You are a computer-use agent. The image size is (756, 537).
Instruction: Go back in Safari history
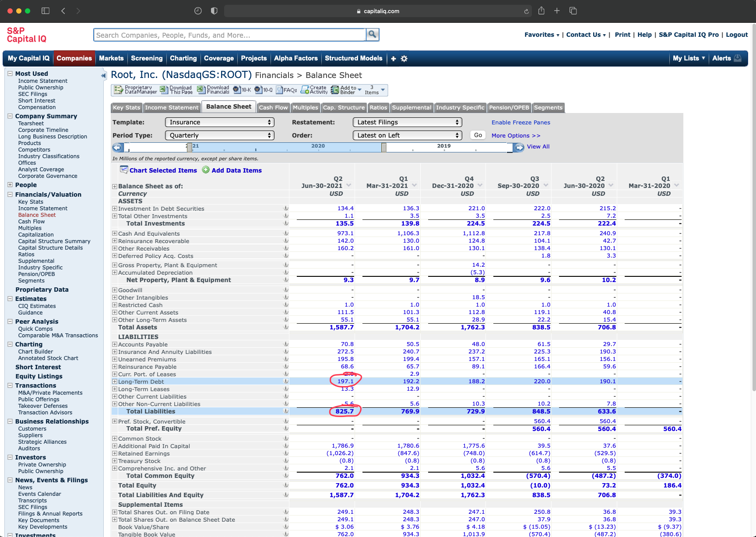[x=63, y=11]
